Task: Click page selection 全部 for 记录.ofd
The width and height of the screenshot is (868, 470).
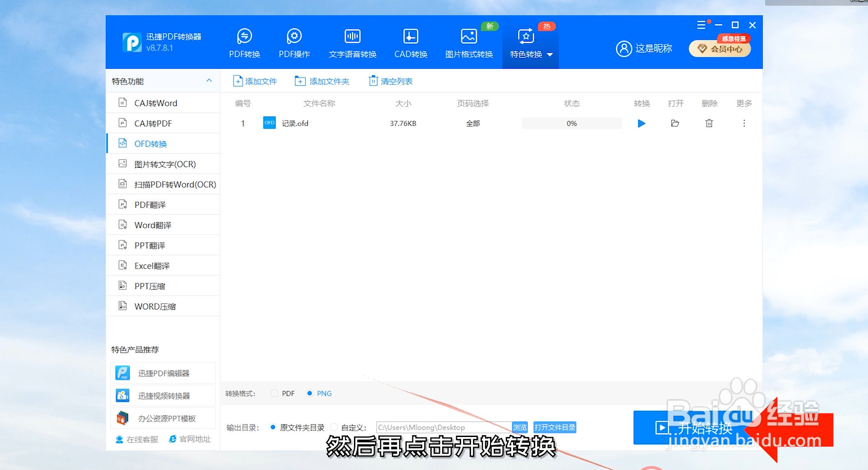Action: point(473,123)
